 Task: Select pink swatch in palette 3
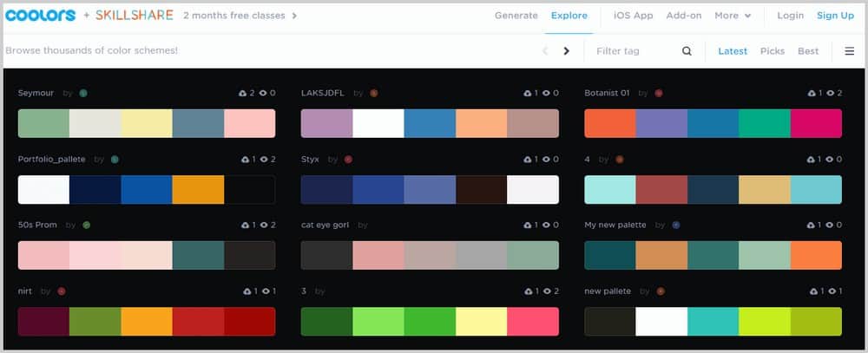point(533,322)
